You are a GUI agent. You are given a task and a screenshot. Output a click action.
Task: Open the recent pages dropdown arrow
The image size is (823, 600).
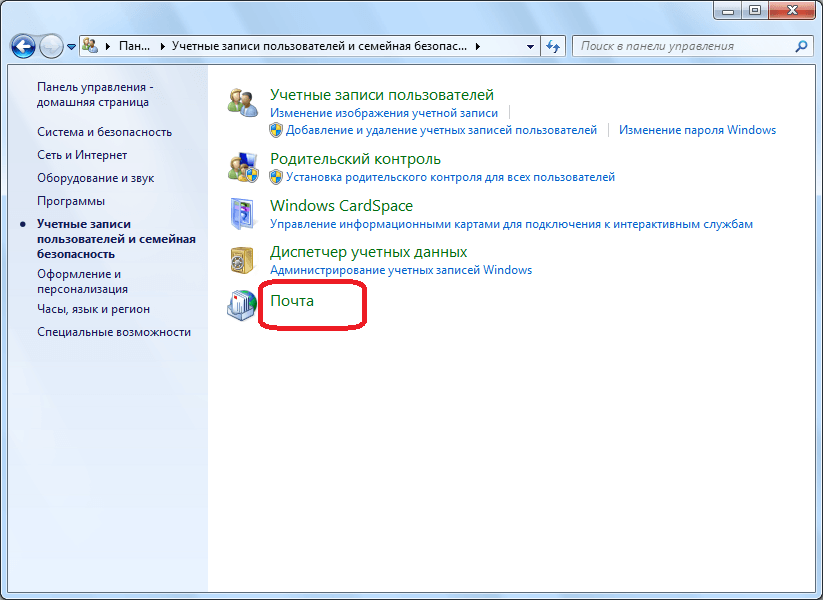coord(72,47)
